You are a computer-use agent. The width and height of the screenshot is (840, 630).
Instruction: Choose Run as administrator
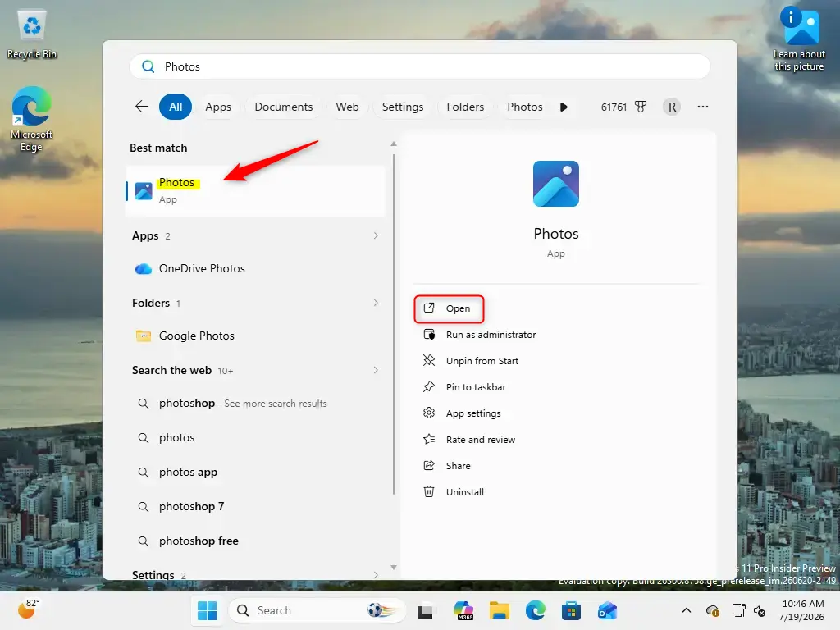click(491, 335)
